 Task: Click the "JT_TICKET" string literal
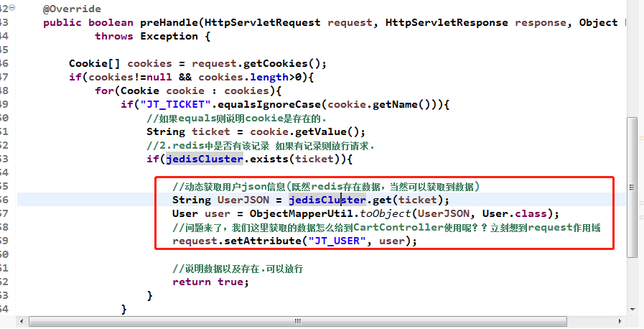coord(175,104)
